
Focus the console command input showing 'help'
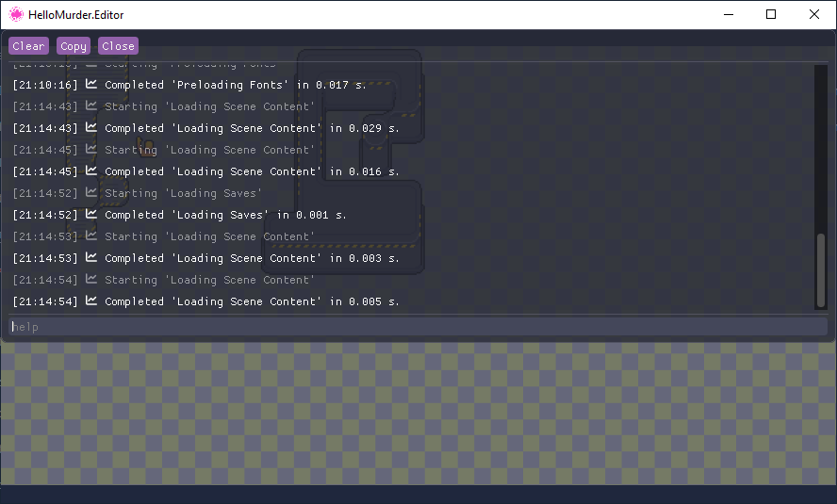coord(415,327)
